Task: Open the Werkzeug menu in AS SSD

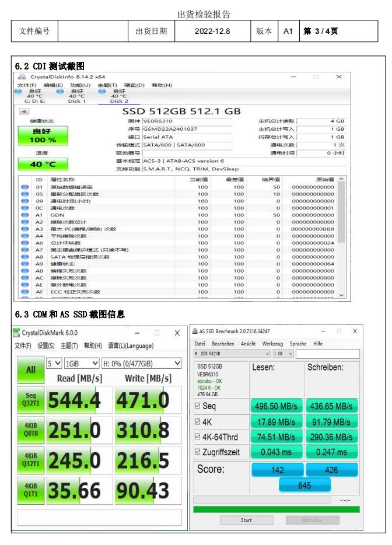Action: click(272, 344)
